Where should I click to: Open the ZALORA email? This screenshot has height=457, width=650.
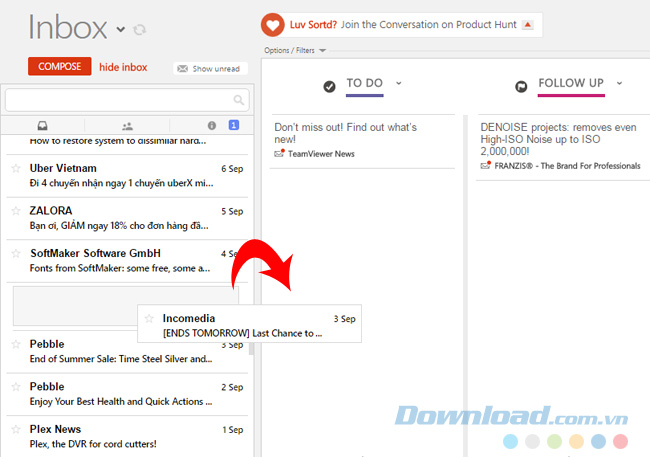click(127, 219)
